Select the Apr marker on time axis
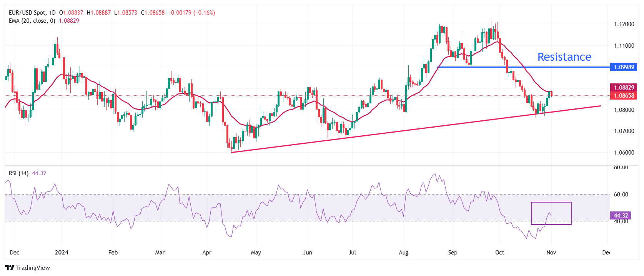Image resolution: width=644 pixels, height=276 pixels. pos(207,253)
